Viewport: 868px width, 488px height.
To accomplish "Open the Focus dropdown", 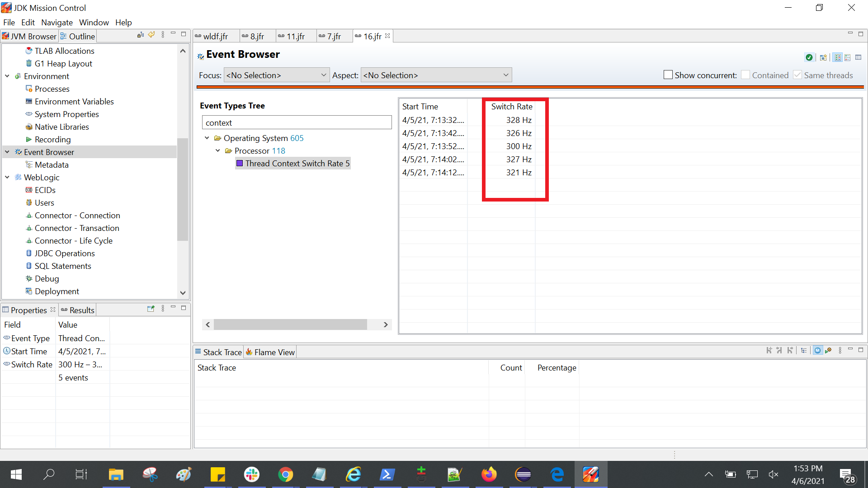I will pos(276,75).
